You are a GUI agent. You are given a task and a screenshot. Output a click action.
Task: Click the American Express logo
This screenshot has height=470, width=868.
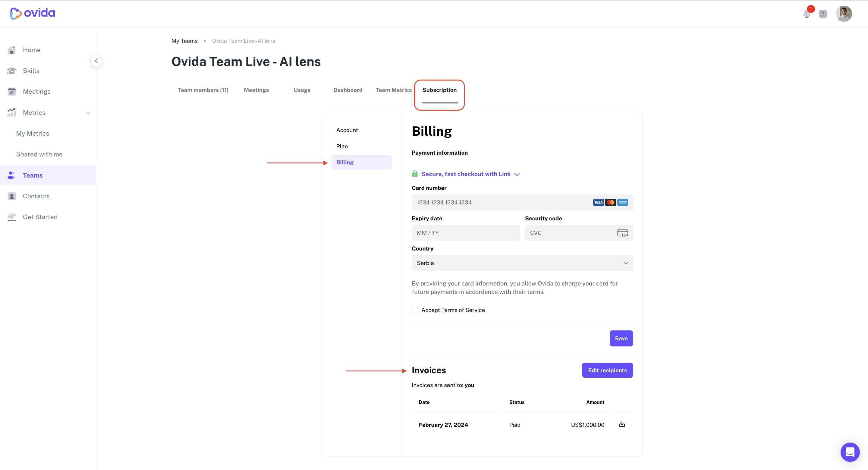point(622,202)
